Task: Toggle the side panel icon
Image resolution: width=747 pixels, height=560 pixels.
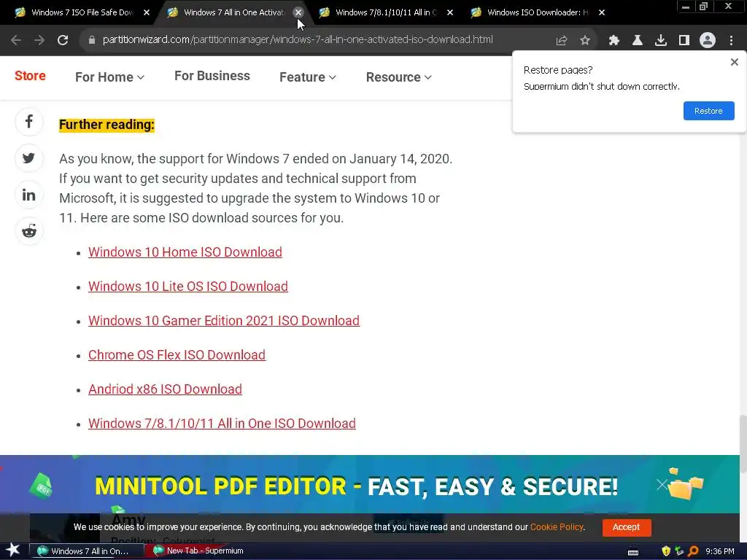Action: (684, 41)
